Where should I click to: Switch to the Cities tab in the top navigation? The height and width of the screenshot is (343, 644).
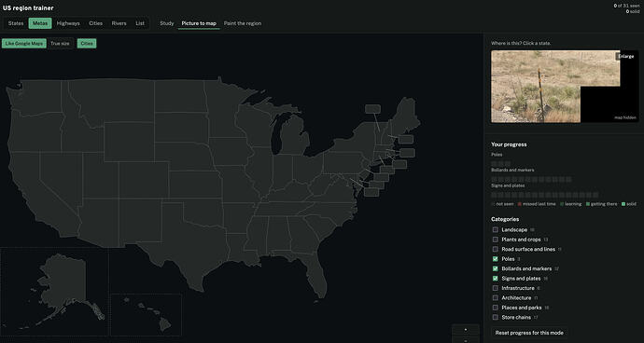96,23
